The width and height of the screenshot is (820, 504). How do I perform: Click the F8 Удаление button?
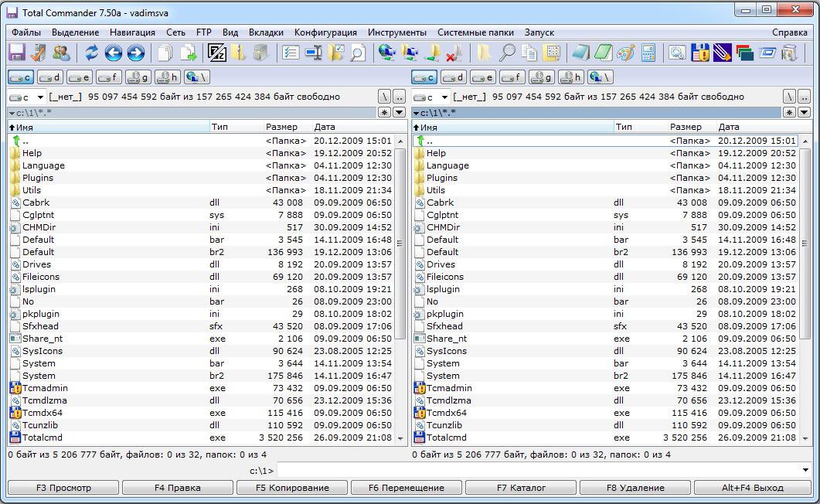(635, 488)
